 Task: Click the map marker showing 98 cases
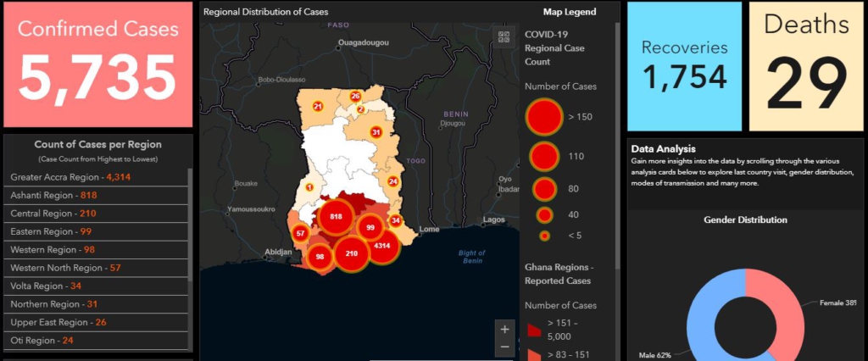320,257
